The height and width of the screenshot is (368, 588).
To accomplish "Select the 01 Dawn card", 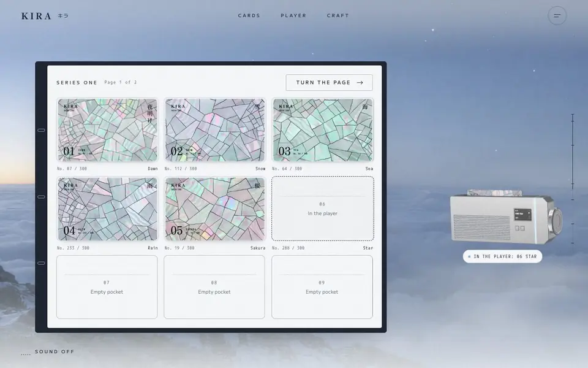I will pyautogui.click(x=107, y=130).
